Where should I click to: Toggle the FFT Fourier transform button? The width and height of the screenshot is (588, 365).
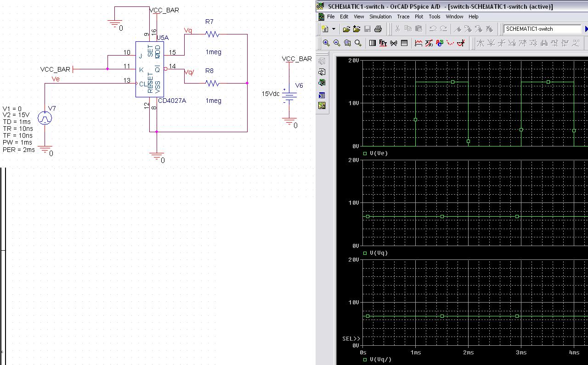(383, 43)
